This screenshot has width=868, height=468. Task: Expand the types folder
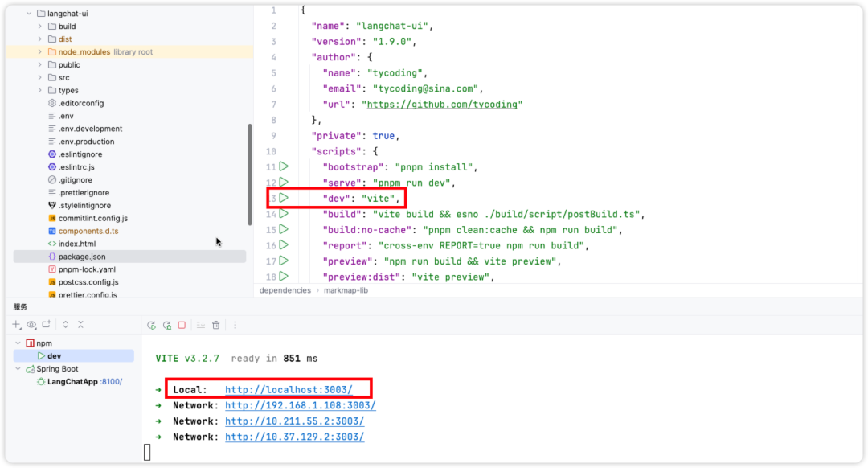click(x=40, y=90)
